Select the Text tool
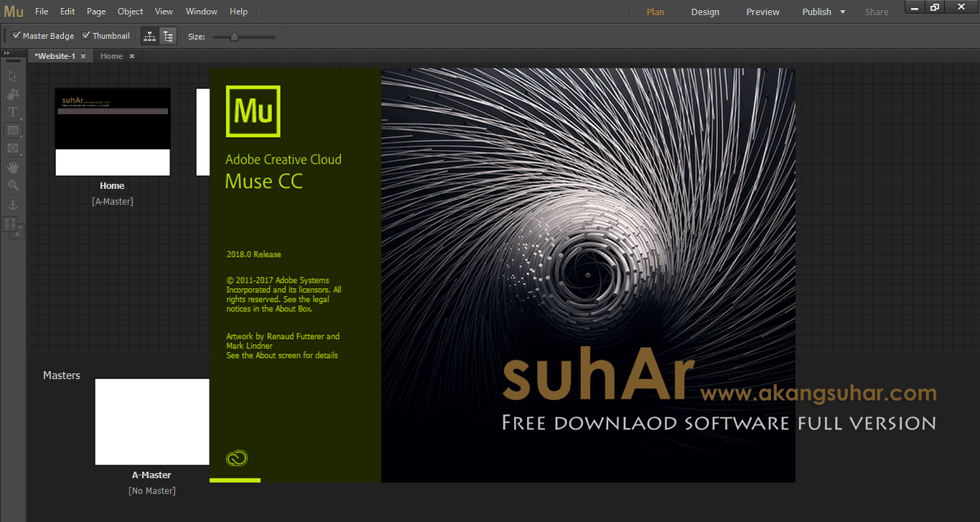This screenshot has height=522, width=980. pyautogui.click(x=13, y=112)
